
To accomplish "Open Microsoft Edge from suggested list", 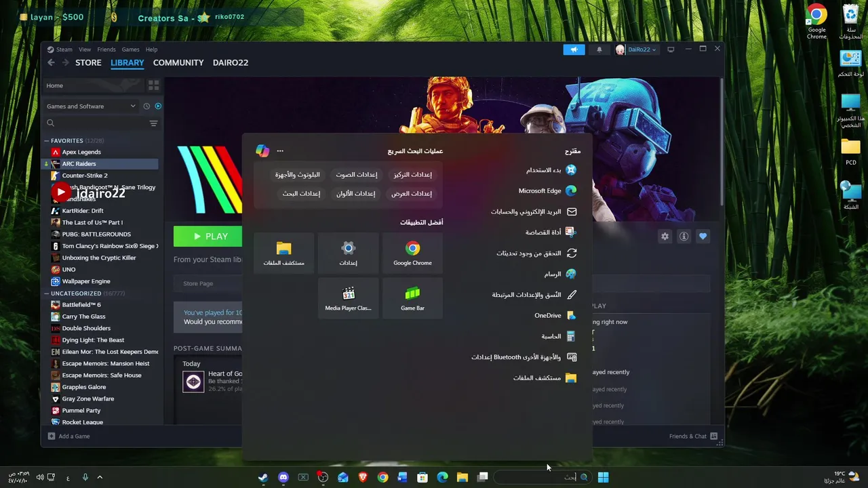I will click(547, 190).
